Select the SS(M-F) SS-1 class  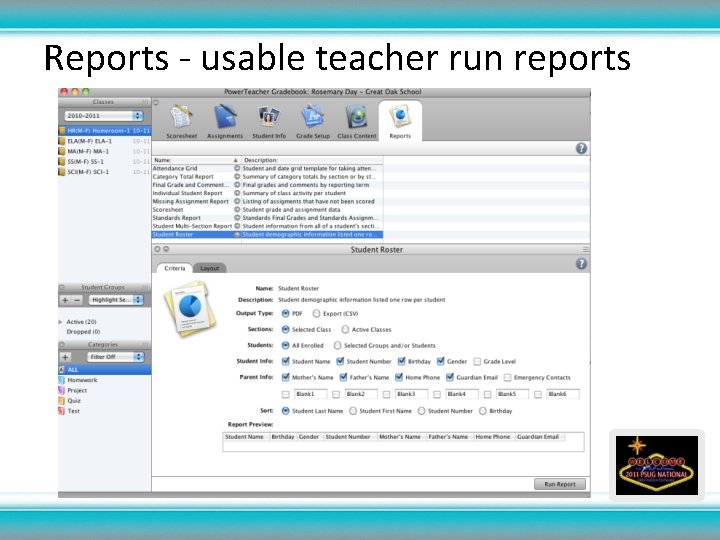click(104, 162)
